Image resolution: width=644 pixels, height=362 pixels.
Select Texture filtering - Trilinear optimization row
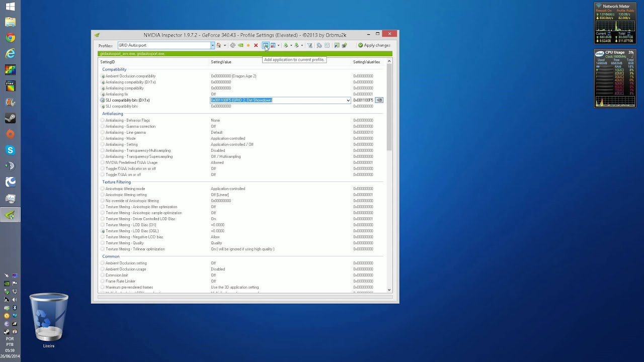[242, 249]
